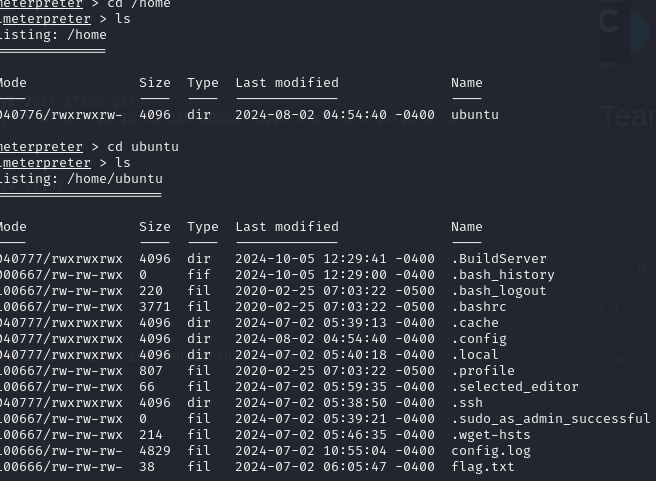
Task: Click the .ssh directory name
Action: pos(467,403)
